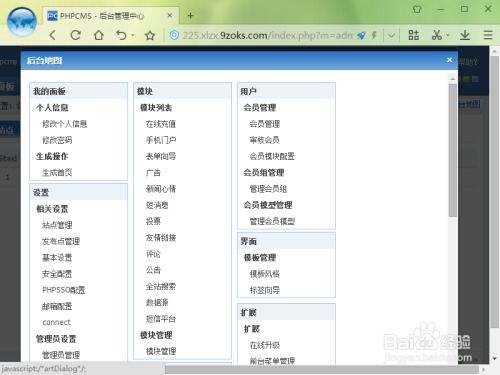Open 短信平台 module link

(x=161, y=319)
